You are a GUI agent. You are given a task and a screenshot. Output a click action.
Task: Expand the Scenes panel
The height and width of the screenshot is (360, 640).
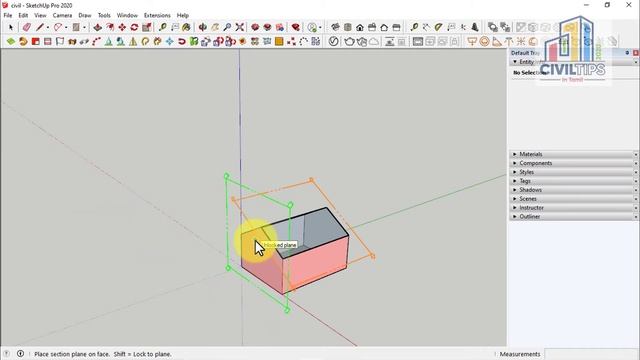coord(515,199)
